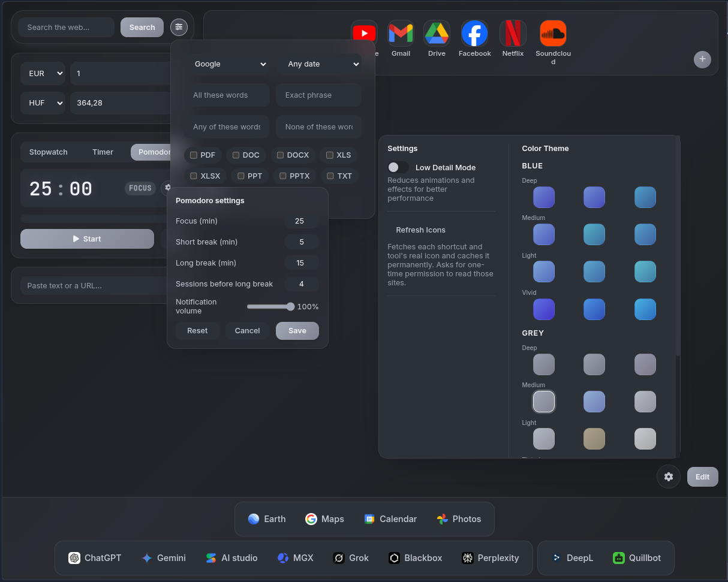Open Perplexity from the AI tools bar
The image size is (728, 582).
click(491, 558)
